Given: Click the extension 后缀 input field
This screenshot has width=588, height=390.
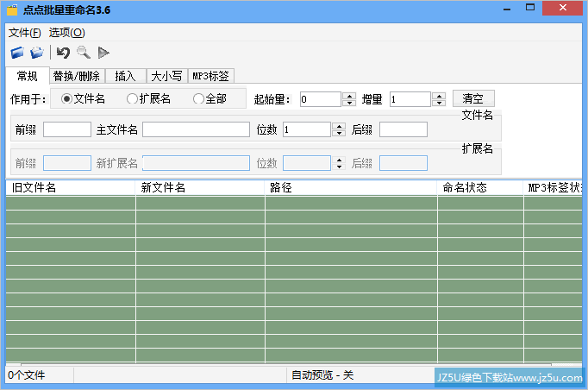Looking at the screenshot, I should coord(403,163).
